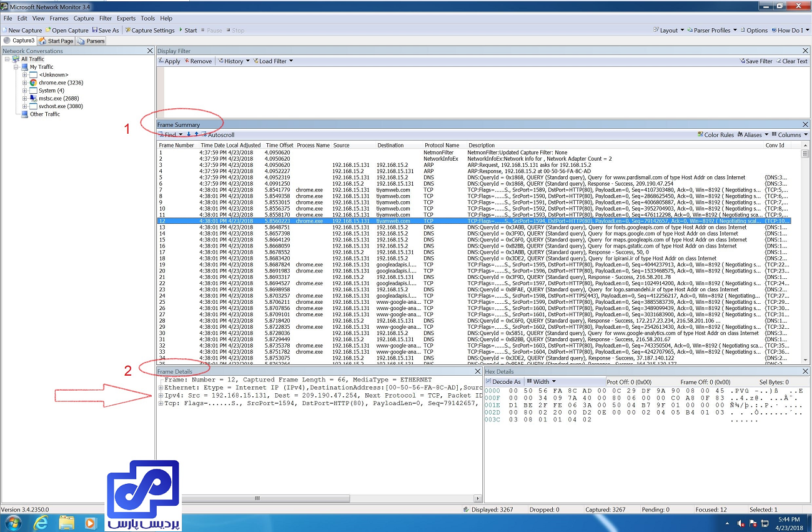This screenshot has height=532, width=812.
Task: Open Capture Settings
Action: coord(150,30)
